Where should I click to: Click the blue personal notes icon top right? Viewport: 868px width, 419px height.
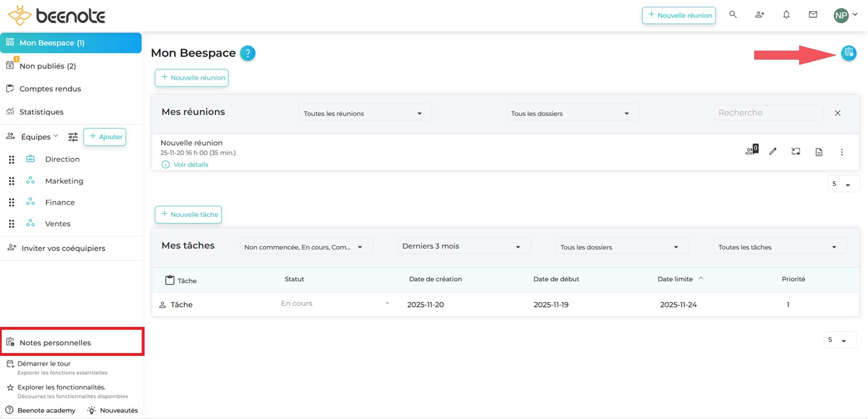point(849,53)
